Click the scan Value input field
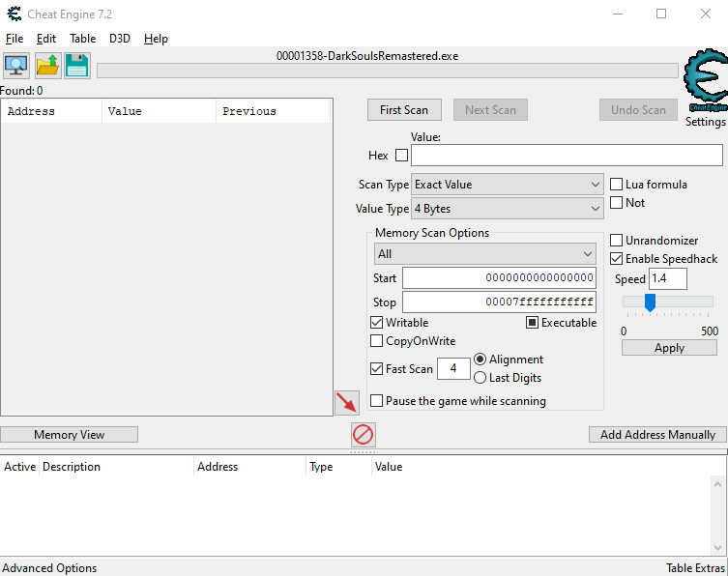 tap(567, 155)
